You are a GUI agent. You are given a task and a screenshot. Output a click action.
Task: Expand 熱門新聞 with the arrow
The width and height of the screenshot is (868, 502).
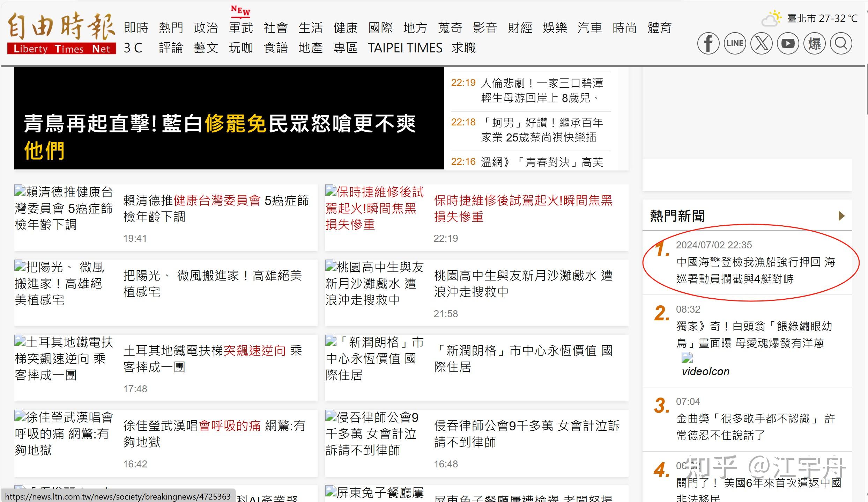pos(841,216)
